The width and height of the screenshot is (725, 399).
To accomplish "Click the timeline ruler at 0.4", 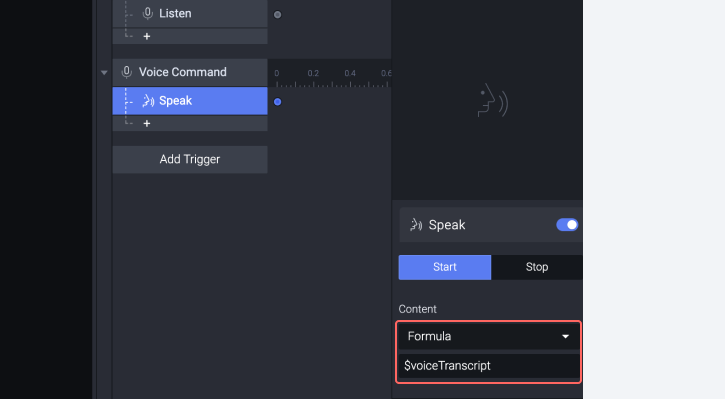I will tap(350, 73).
